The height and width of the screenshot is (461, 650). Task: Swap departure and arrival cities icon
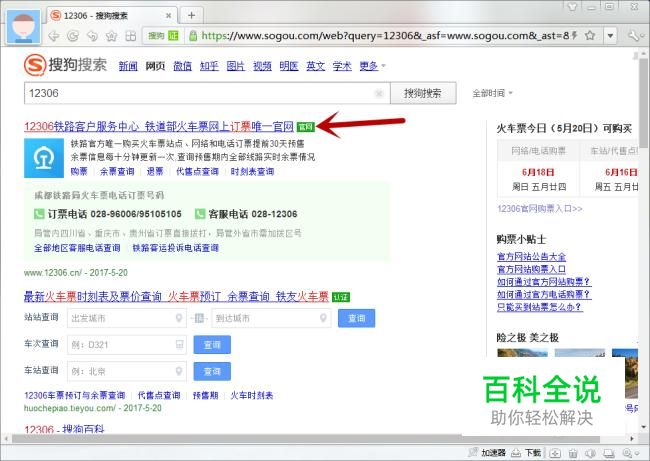coord(199,318)
